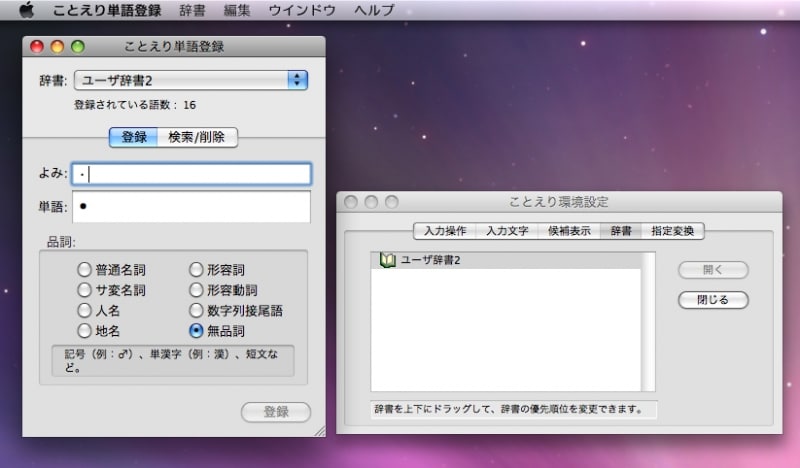
Task: Select the 人名 radio button
Action: 84,310
